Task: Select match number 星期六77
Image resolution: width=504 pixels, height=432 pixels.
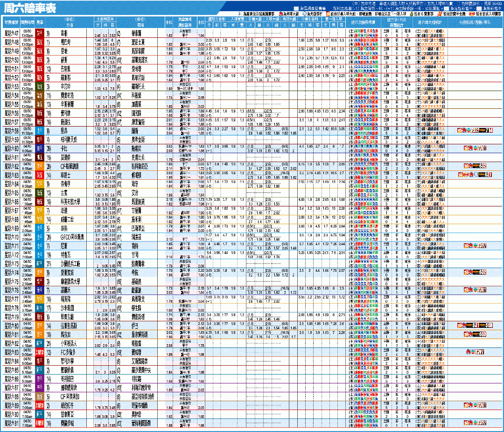Action: pyautogui.click(x=12, y=299)
